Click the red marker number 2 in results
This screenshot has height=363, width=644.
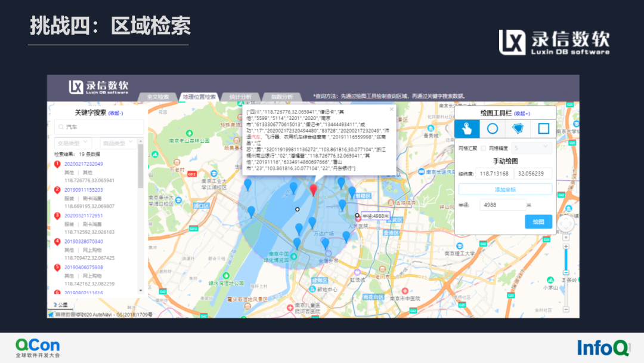pyautogui.click(x=57, y=190)
